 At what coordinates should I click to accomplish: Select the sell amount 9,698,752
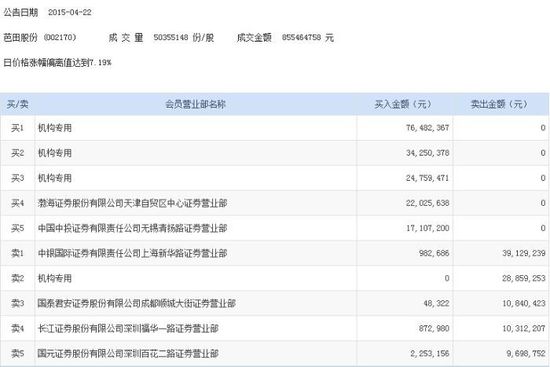click(526, 354)
